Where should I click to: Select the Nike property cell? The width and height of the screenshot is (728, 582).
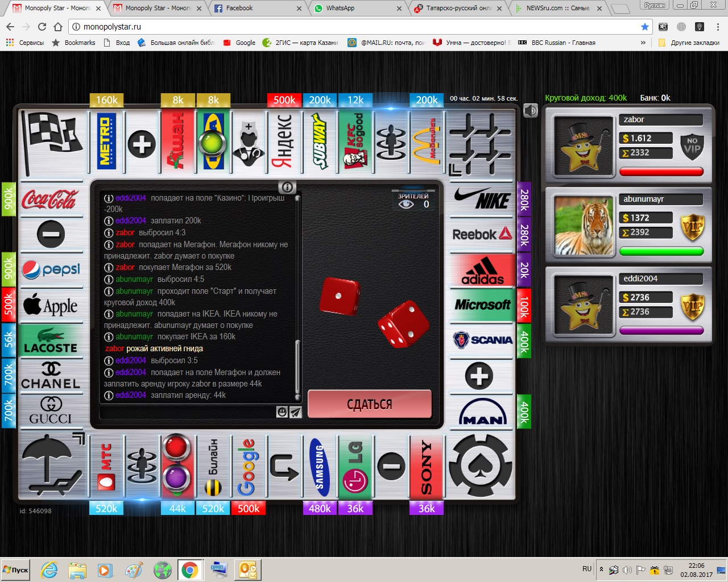[482, 199]
